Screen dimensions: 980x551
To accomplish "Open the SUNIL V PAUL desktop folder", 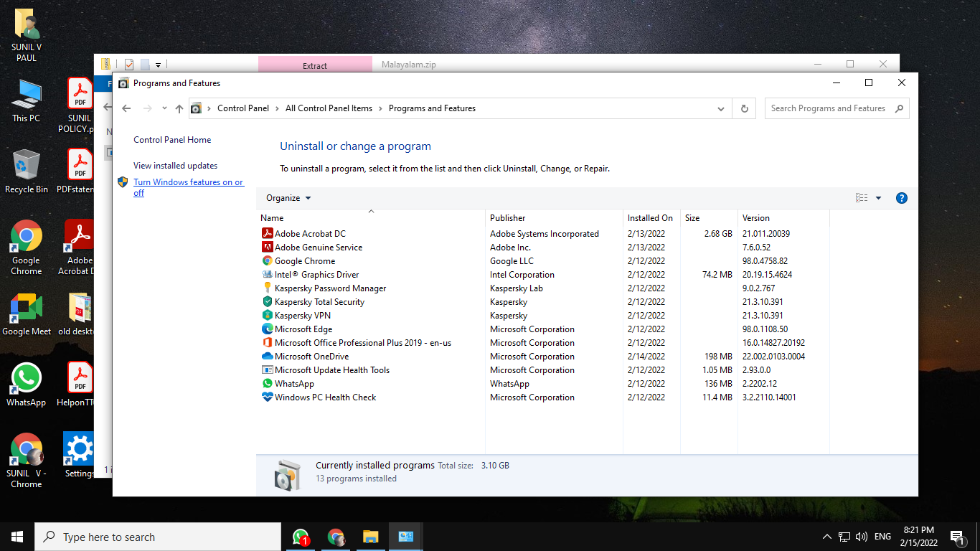I will click(27, 35).
